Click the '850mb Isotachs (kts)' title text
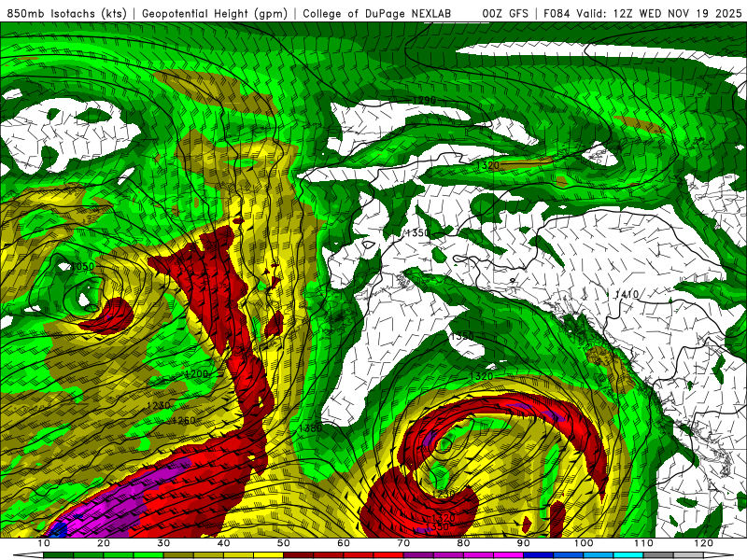The width and height of the screenshot is (747, 560). pyautogui.click(x=66, y=14)
